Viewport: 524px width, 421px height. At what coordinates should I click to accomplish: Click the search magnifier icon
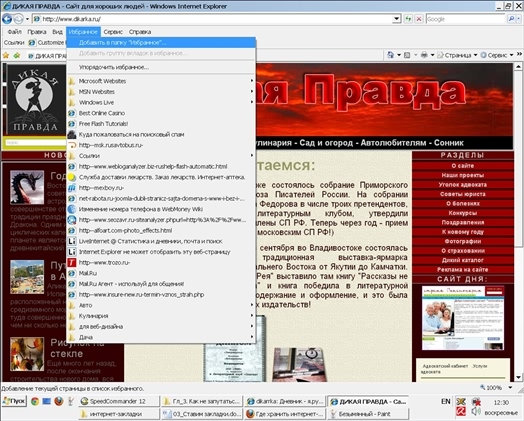[511, 19]
